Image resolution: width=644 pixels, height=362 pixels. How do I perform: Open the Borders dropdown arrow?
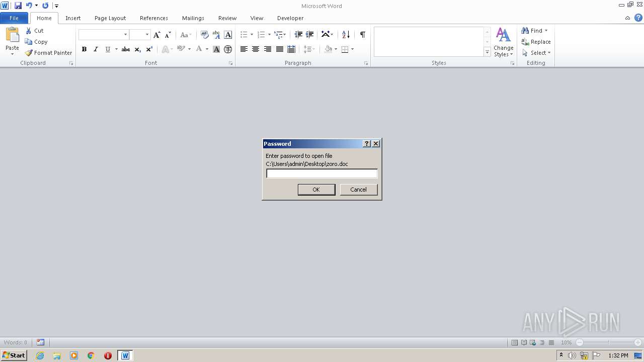pyautogui.click(x=352, y=49)
